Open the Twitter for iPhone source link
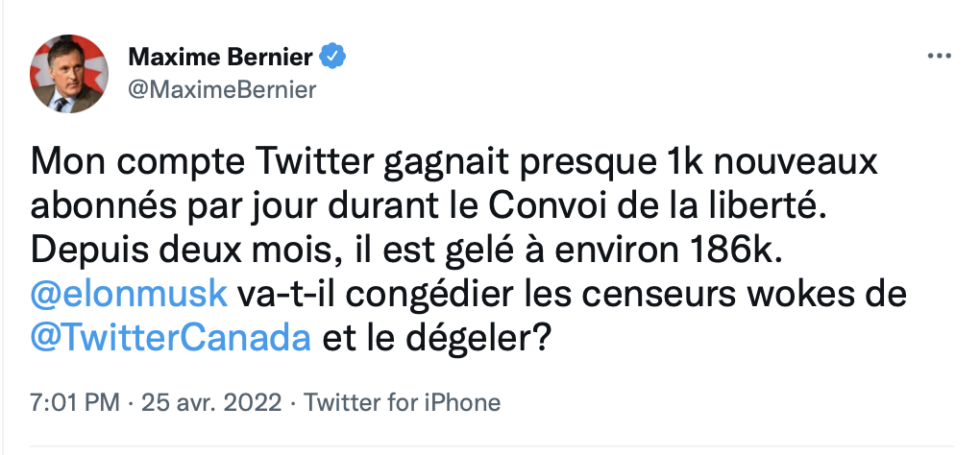Screen dimensions: 980x455 tap(402, 402)
